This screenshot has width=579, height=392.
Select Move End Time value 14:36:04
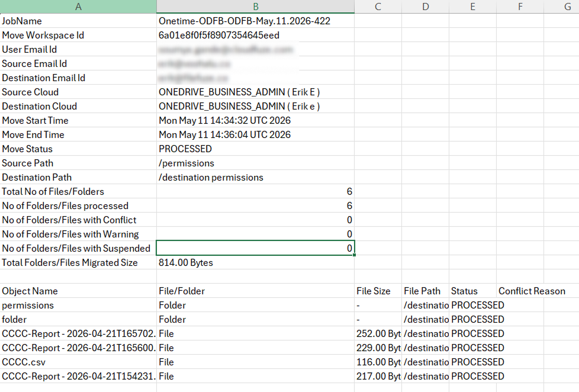point(256,135)
